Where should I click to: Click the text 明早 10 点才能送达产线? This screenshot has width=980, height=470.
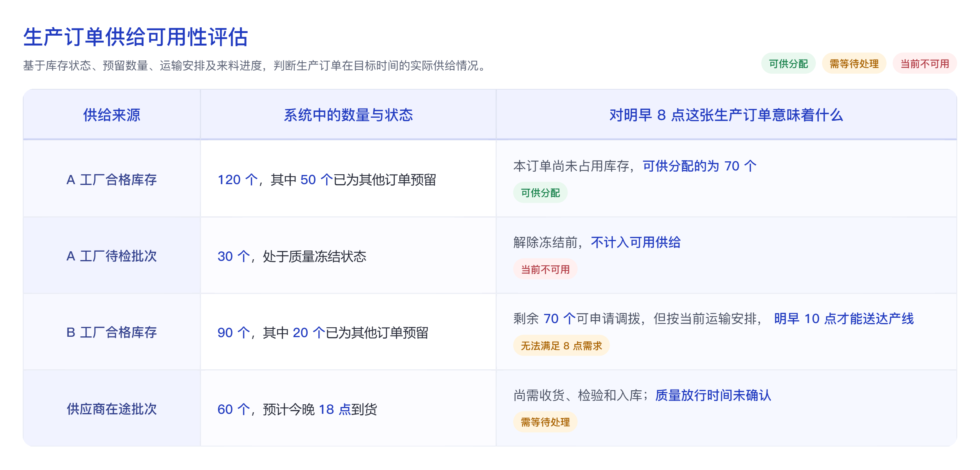pyautogui.click(x=844, y=319)
